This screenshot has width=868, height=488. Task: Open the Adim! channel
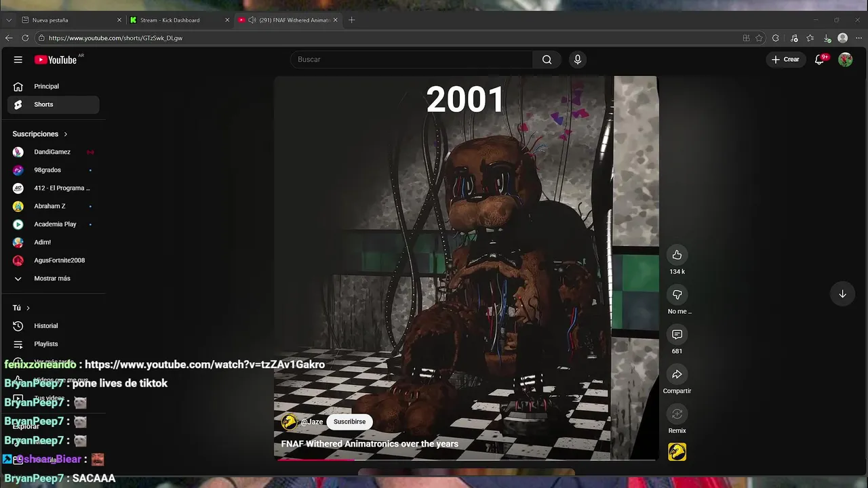click(x=53, y=243)
